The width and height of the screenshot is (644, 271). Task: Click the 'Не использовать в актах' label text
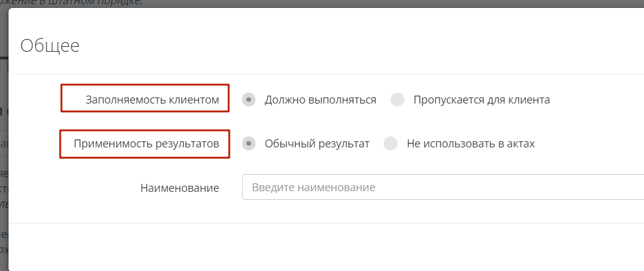click(471, 144)
